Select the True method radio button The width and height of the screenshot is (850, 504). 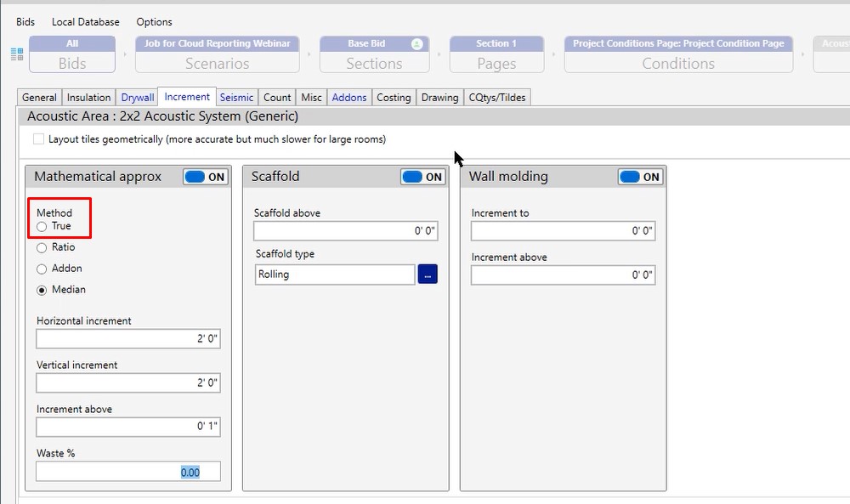pos(42,227)
